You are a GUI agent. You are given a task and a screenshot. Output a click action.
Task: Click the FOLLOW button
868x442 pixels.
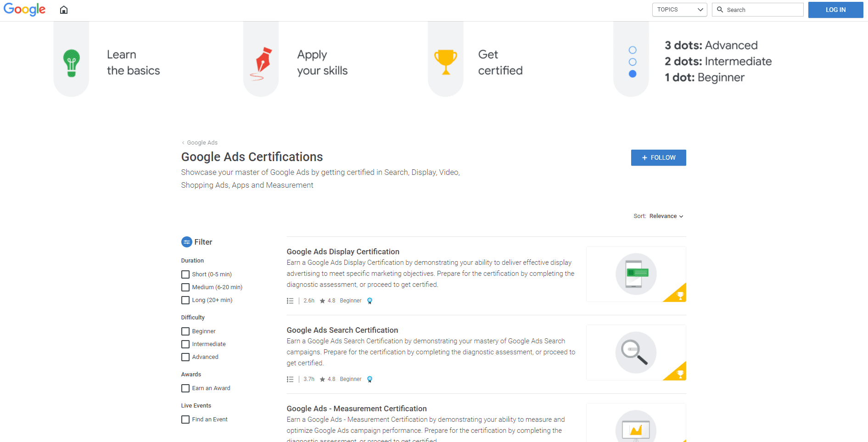point(658,157)
